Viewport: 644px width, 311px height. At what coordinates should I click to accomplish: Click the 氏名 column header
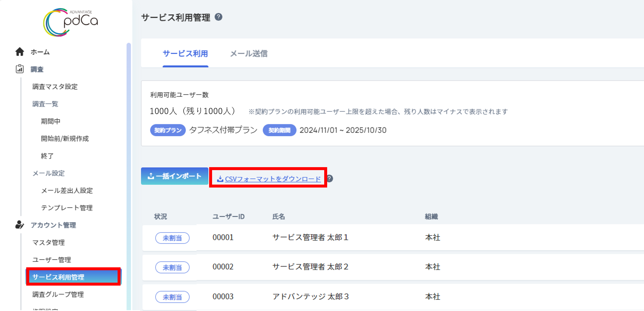click(x=279, y=216)
